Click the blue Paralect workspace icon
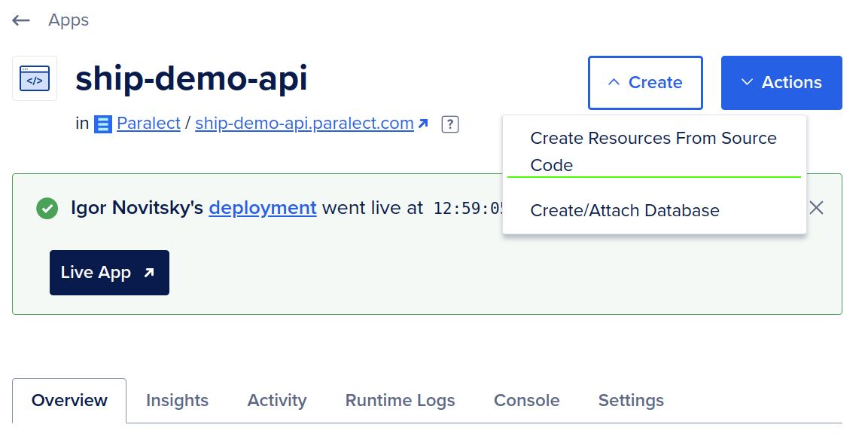 102,124
